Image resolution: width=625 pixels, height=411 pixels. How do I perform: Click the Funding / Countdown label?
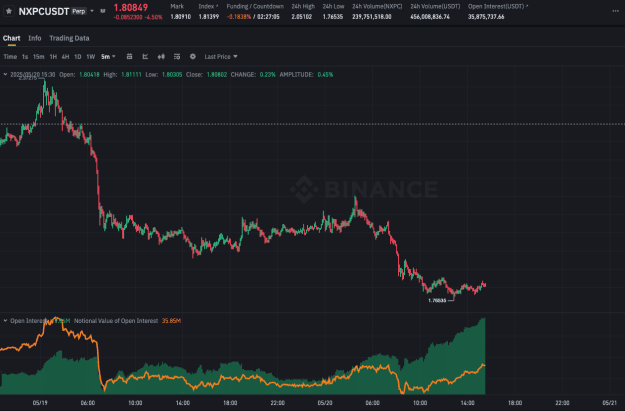click(255, 6)
